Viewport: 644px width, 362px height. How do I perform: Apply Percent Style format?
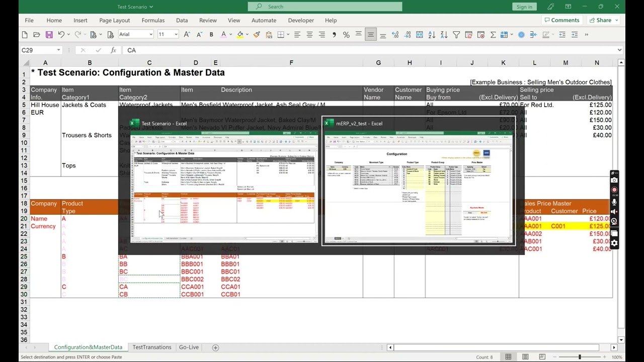click(346, 35)
